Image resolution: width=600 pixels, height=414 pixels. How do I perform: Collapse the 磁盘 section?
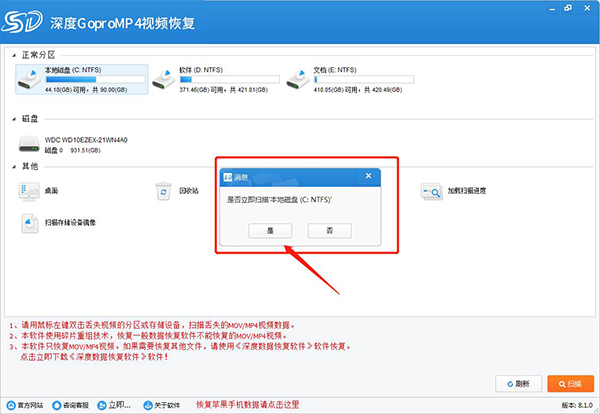coord(14,119)
